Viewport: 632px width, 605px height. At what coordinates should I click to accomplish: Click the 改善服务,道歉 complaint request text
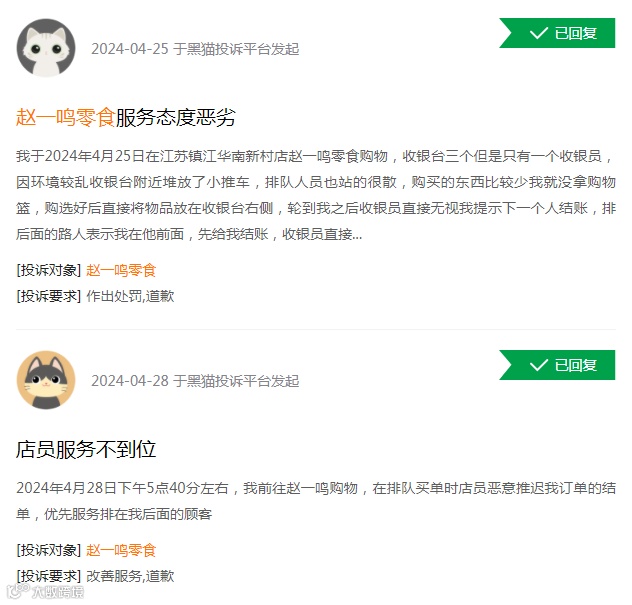tap(130, 576)
